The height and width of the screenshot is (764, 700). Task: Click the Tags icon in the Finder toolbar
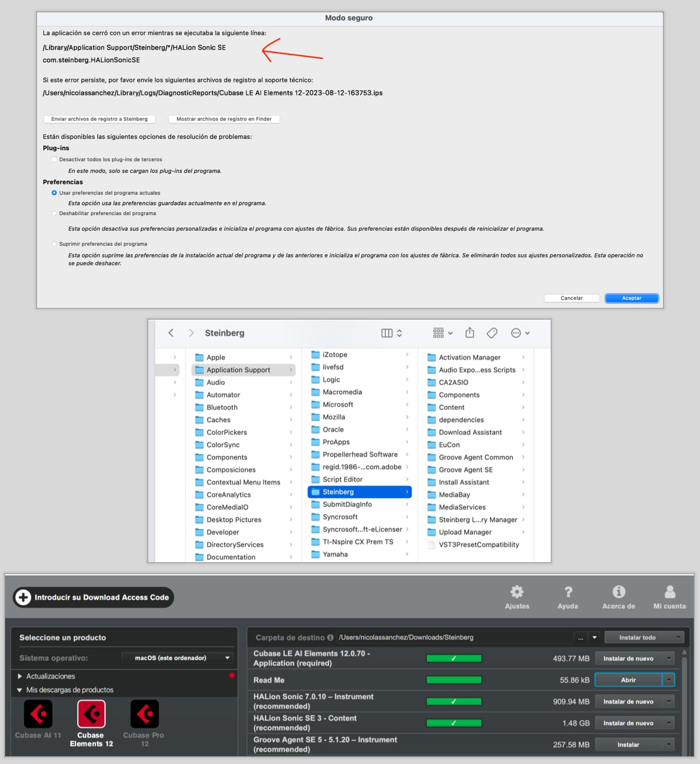pos(492,333)
